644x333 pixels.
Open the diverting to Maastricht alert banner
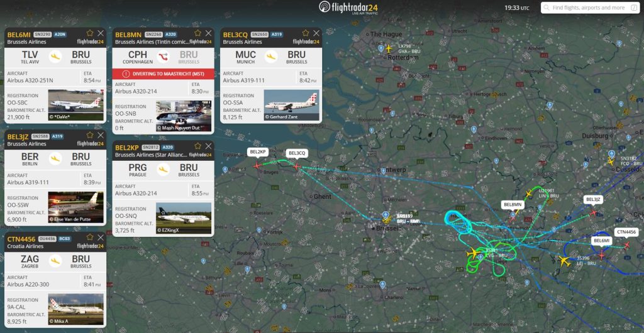pyautogui.click(x=164, y=74)
